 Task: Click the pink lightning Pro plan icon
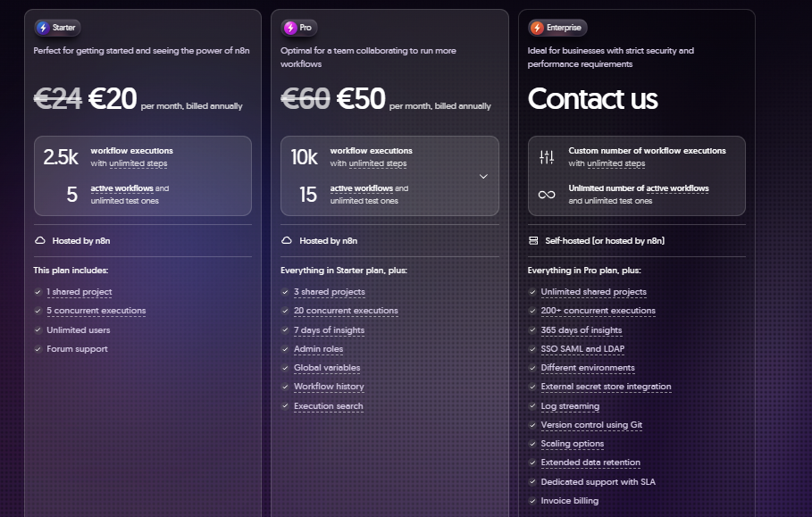point(290,28)
